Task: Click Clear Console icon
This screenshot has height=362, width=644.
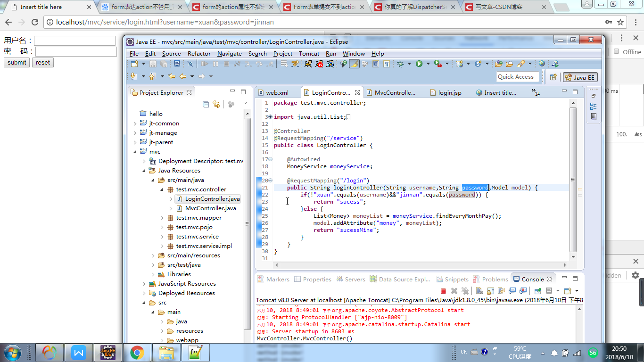Action: (479, 291)
